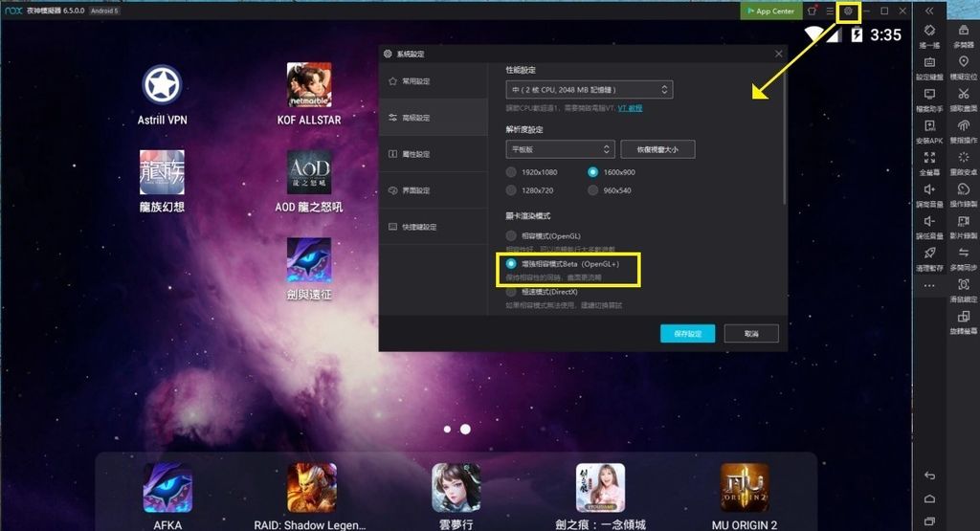Select 1600x900 resolution option

click(x=592, y=172)
